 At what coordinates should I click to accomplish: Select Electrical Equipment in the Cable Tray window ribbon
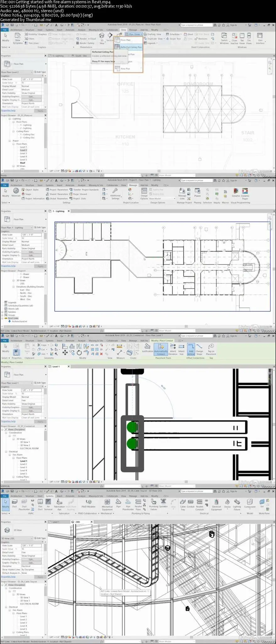click(x=216, y=504)
